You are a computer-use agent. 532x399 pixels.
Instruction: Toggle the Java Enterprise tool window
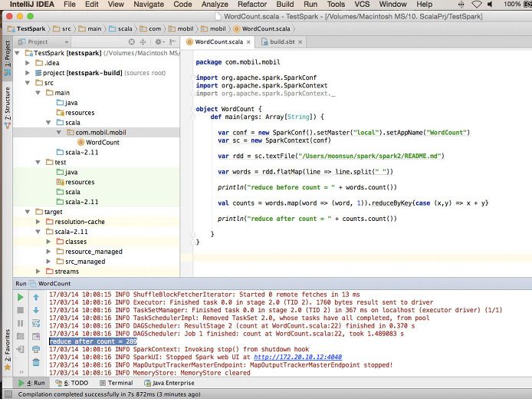tap(169, 383)
